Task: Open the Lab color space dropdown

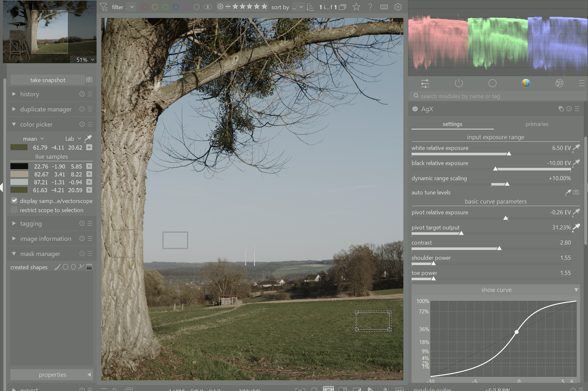Action: click(73, 139)
